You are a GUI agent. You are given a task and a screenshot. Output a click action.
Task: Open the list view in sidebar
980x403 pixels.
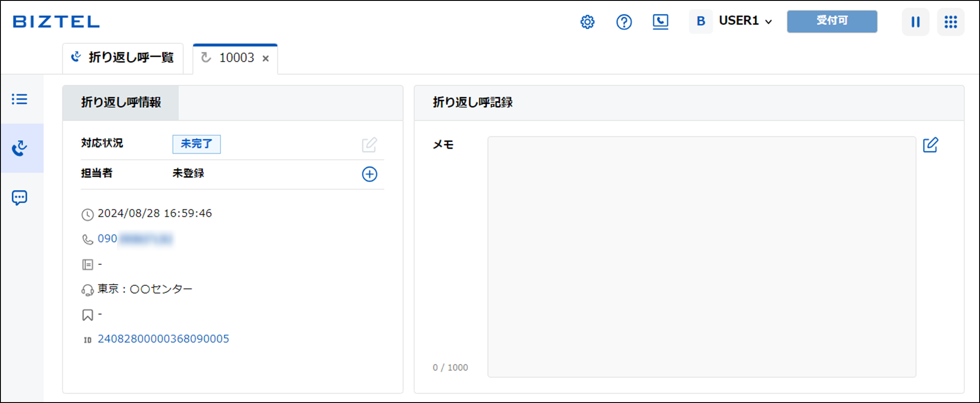click(20, 99)
